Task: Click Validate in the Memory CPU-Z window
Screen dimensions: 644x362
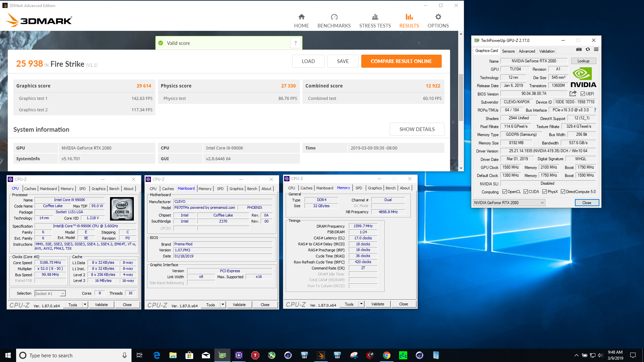Action: [x=378, y=304]
